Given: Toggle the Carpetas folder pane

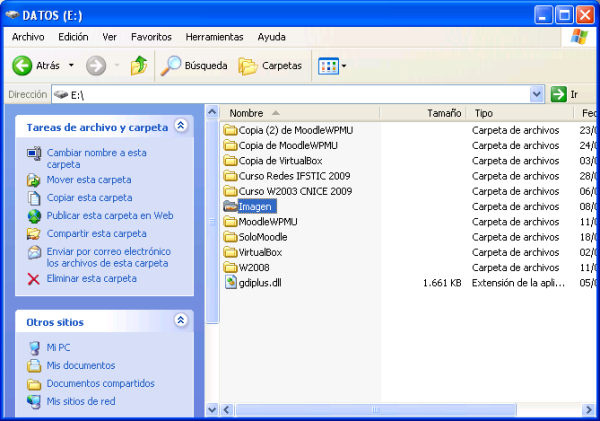Looking at the screenshot, I should pyautogui.click(x=270, y=66).
